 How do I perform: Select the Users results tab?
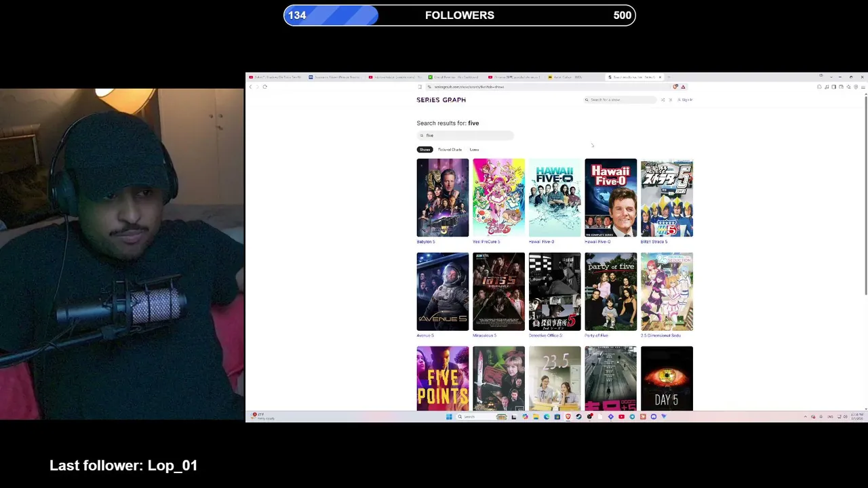[x=474, y=150]
